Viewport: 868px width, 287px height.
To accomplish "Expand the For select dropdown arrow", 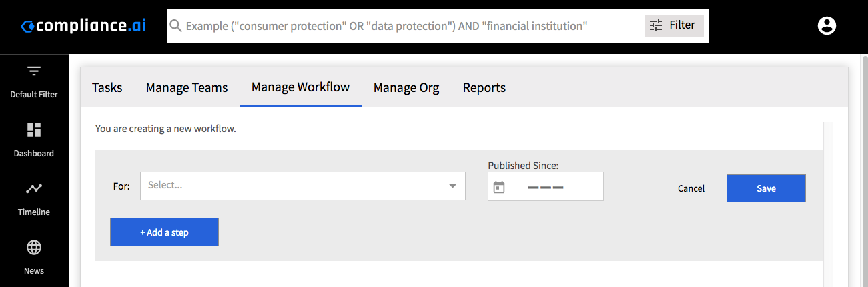I will pos(452,186).
